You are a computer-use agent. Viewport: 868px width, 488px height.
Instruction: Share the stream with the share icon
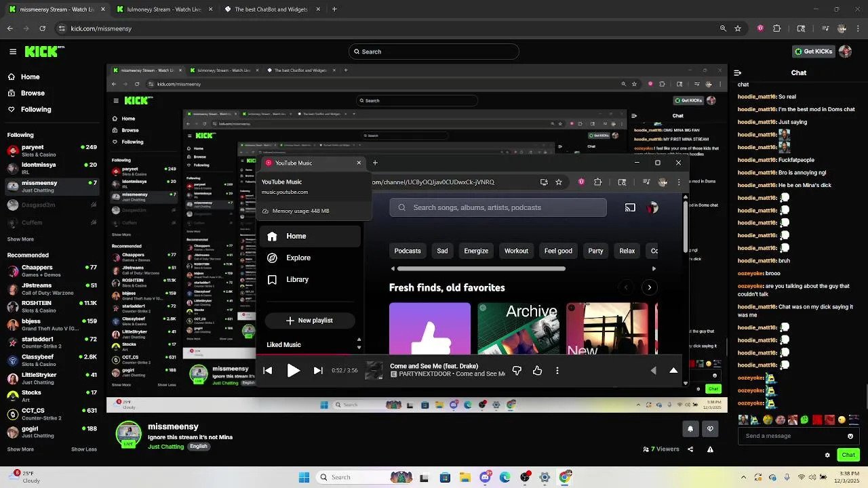tap(690, 449)
